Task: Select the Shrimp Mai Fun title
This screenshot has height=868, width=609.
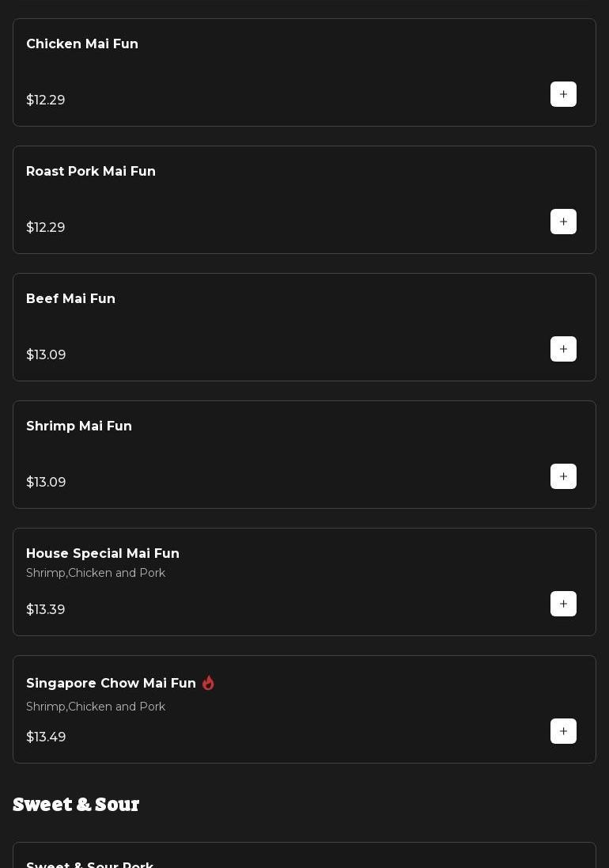Action: pos(79,426)
